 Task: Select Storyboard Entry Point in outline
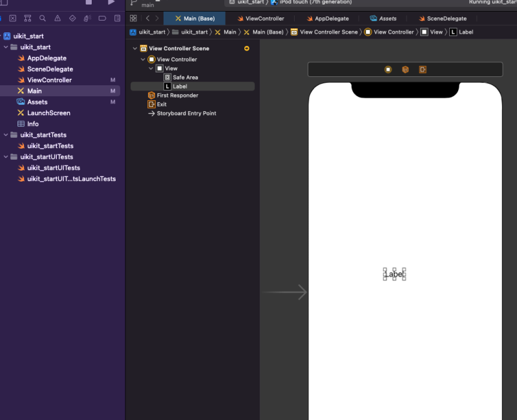tap(186, 114)
